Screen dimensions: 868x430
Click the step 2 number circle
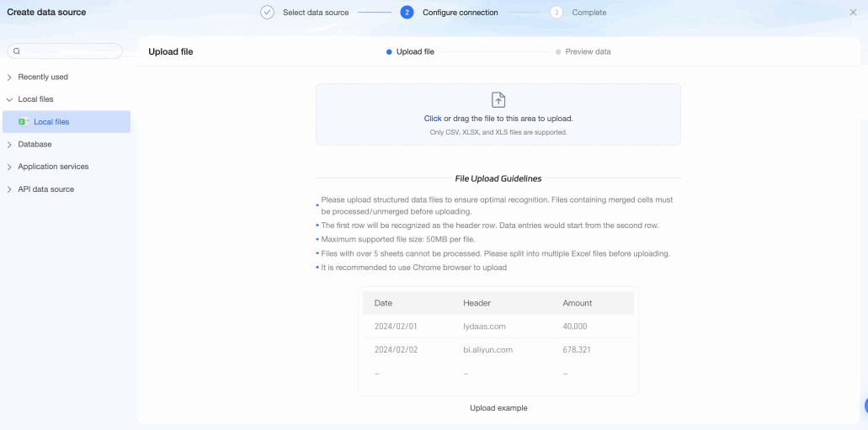(407, 13)
